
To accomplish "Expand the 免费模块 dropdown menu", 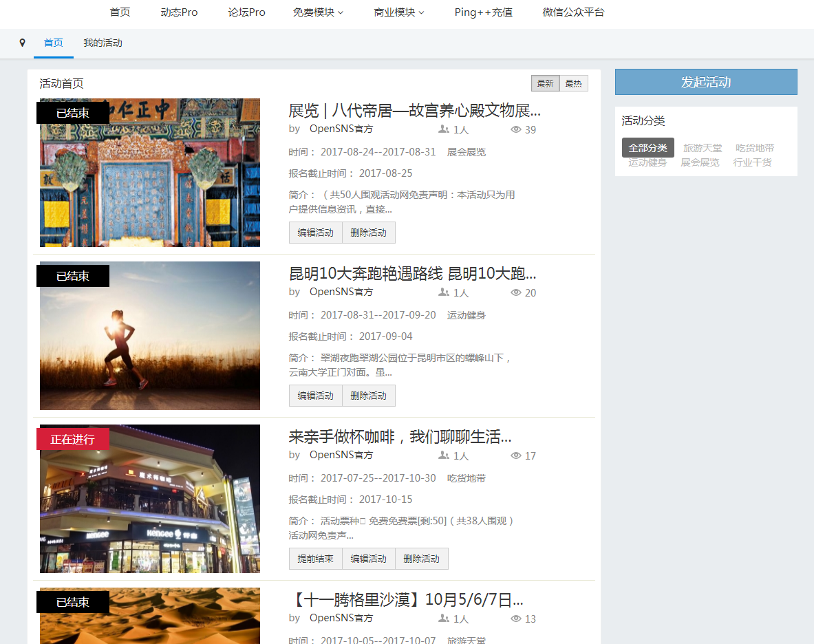I will click(x=318, y=12).
